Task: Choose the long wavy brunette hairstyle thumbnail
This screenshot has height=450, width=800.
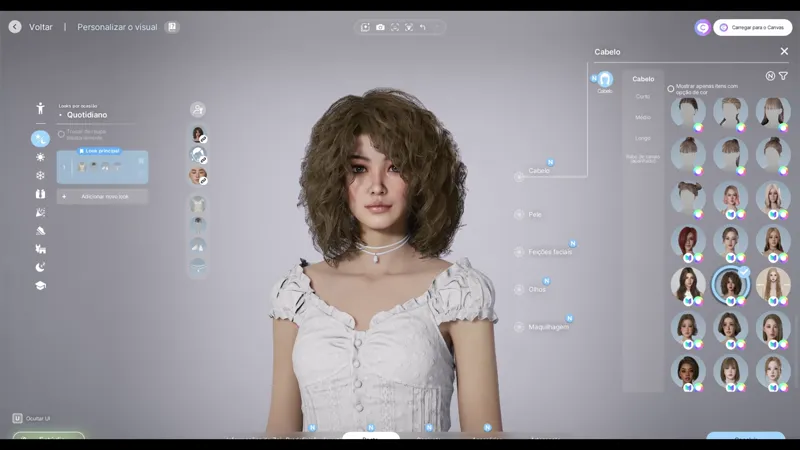Action: (x=688, y=286)
